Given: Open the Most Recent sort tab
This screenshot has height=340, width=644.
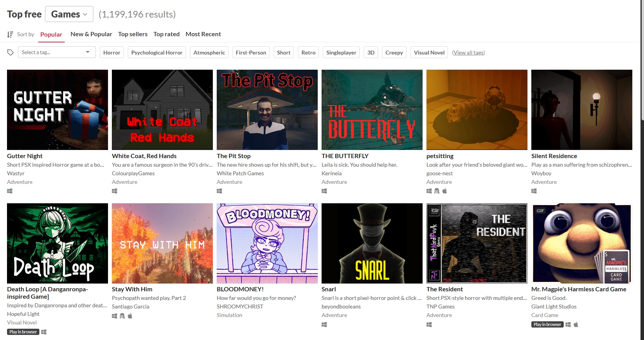Looking at the screenshot, I should (x=203, y=34).
